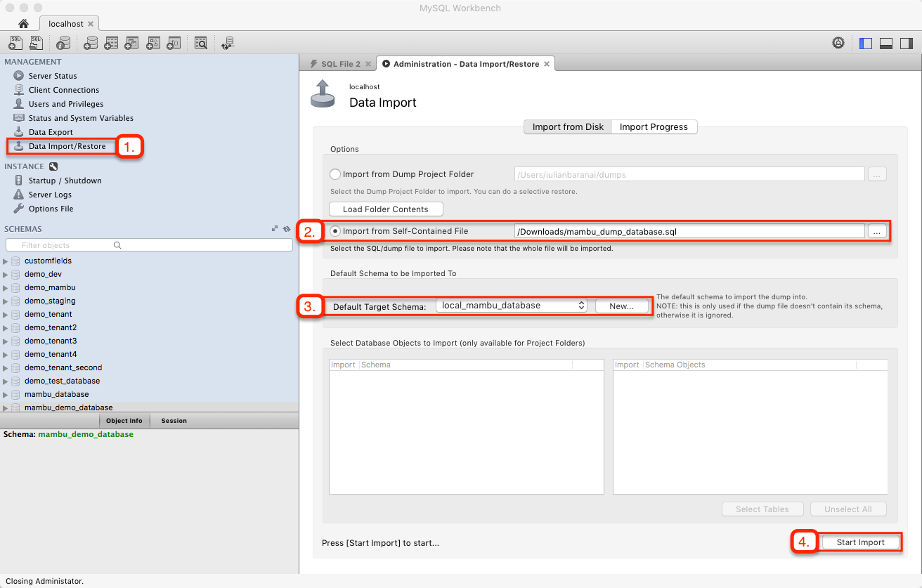Click the create new table toolbar icon
Image resolution: width=922 pixels, height=588 pixels.
click(110, 44)
